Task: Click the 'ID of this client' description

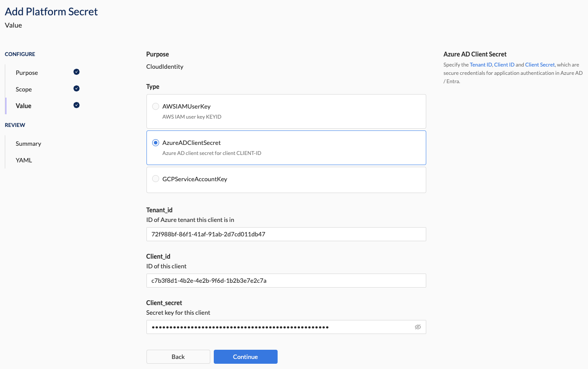Action: pos(167,266)
